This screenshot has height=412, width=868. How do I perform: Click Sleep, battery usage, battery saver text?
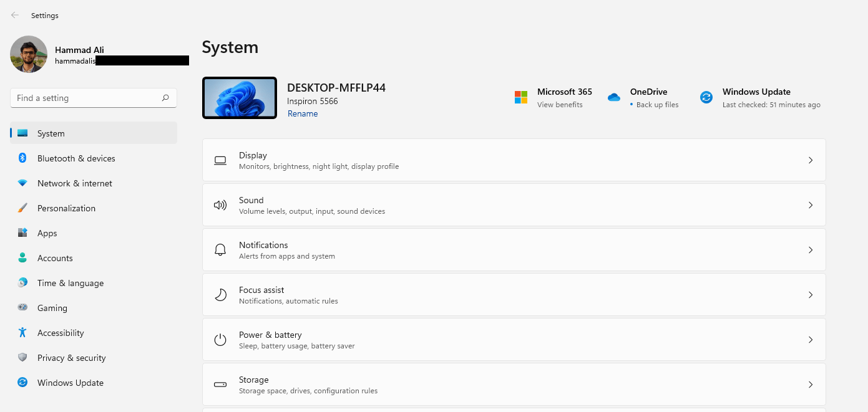point(297,346)
